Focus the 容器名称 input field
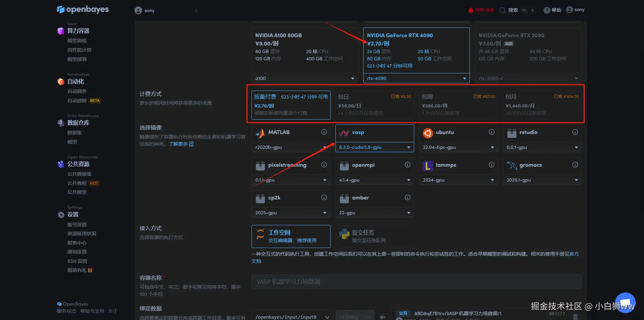 click(417, 282)
